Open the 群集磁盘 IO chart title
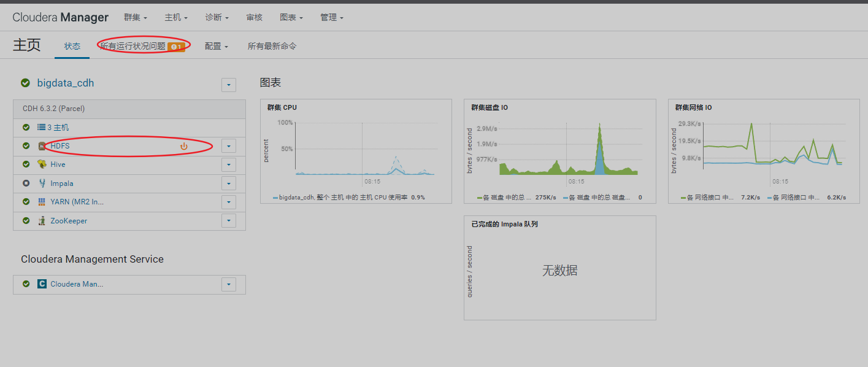This screenshot has height=367, width=868. click(489, 107)
